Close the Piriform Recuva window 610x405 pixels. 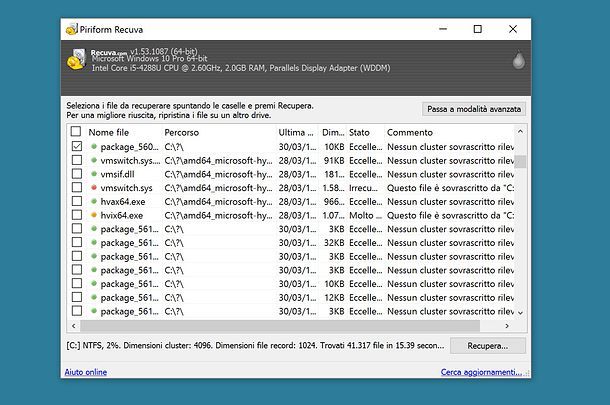pos(513,29)
